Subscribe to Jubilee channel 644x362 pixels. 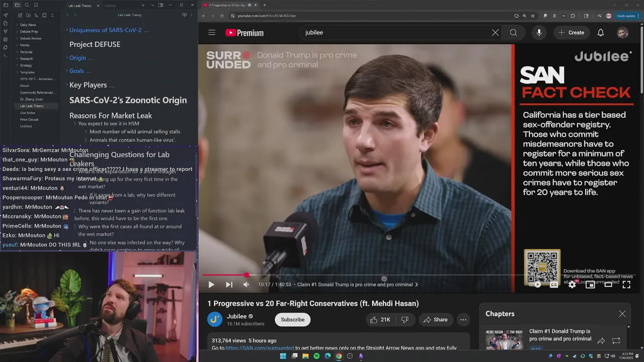pyautogui.click(x=292, y=320)
